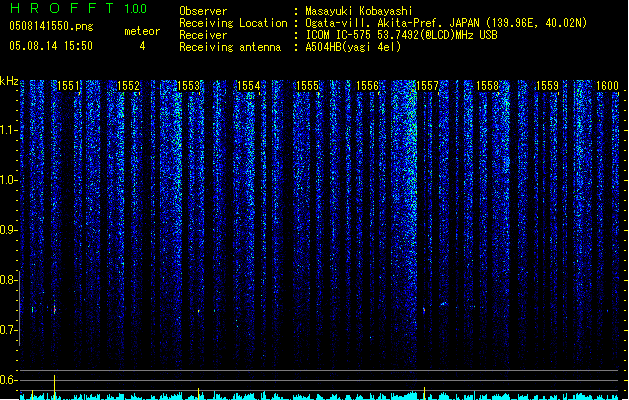This screenshot has width=629, height=400.
Task: Click the 1.0 kHz axis label
Action: [8, 180]
